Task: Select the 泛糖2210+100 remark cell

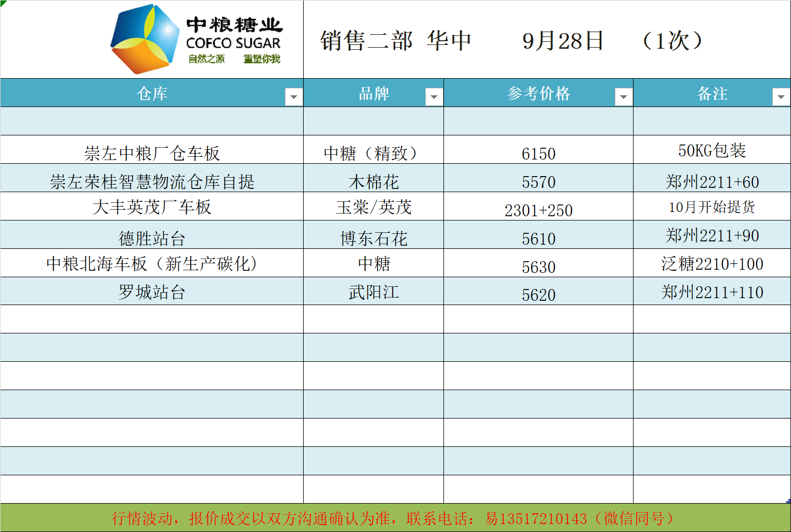Action: 712,263
